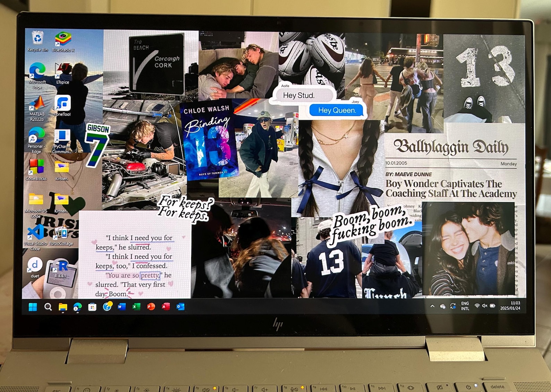This screenshot has width=551, height=392.
Task: Open the Microsoft Edge desktop shortcut
Action: point(37,76)
